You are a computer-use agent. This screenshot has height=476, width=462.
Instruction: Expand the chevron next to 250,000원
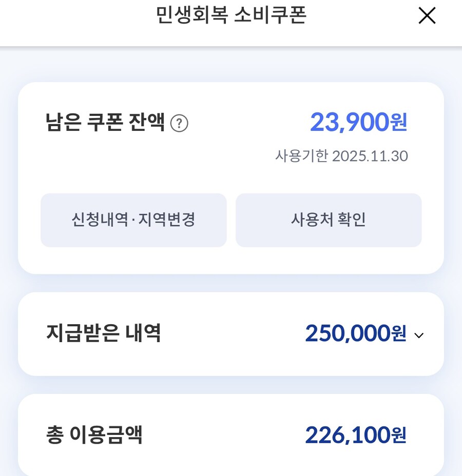pyautogui.click(x=419, y=335)
